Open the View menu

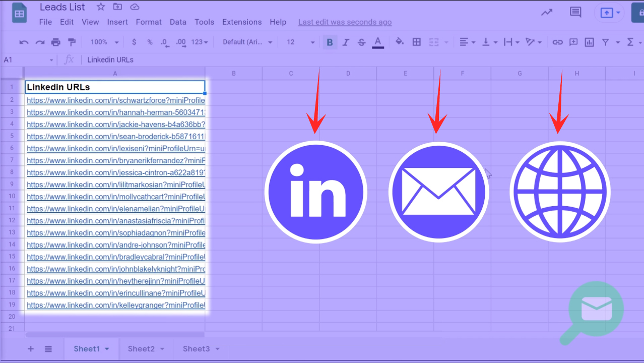(x=90, y=22)
